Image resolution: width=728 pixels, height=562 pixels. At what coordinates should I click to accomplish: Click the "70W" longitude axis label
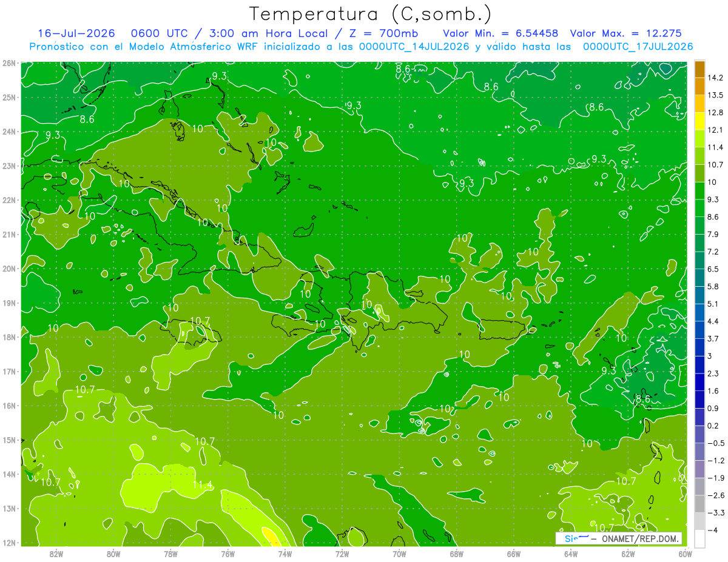(399, 554)
